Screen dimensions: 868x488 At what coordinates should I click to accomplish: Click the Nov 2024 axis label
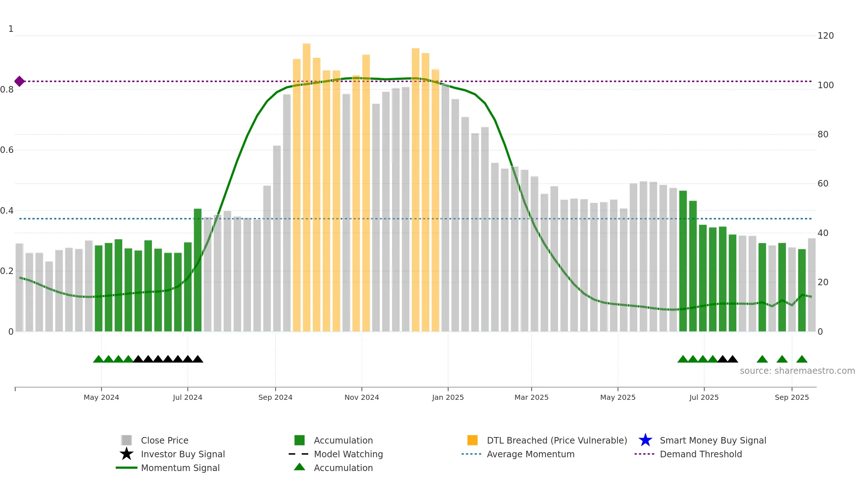pos(362,397)
